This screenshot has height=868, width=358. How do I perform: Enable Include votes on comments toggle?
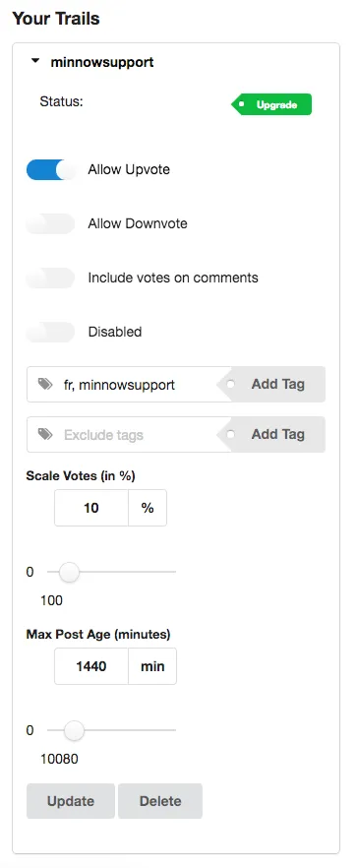click(x=51, y=278)
